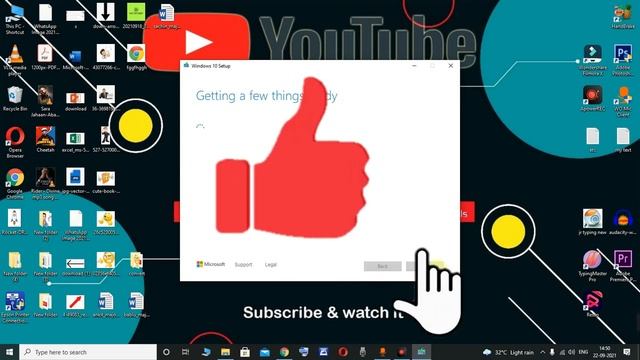This screenshot has height=360, width=640.
Task: Open the Epson Printer Connection shortcut
Action: 15,307
